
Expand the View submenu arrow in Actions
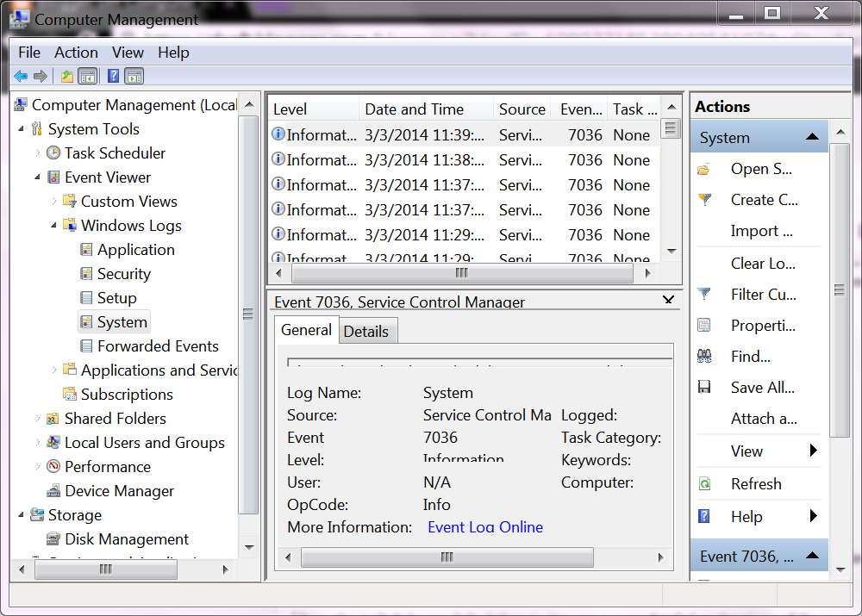coord(814,451)
